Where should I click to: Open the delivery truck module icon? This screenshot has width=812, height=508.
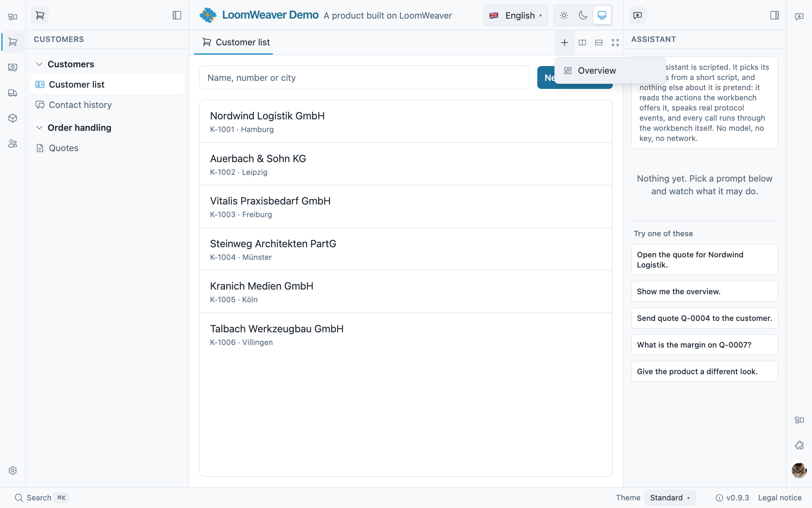tap(13, 93)
